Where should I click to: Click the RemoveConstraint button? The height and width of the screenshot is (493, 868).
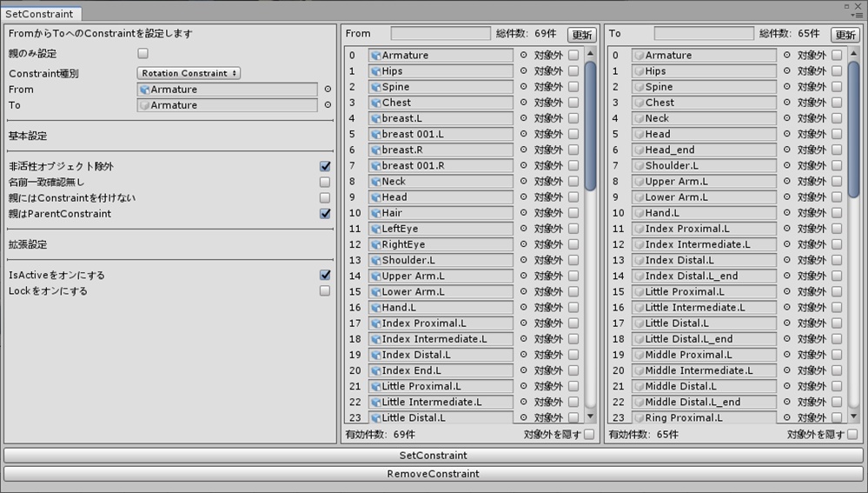click(x=434, y=474)
